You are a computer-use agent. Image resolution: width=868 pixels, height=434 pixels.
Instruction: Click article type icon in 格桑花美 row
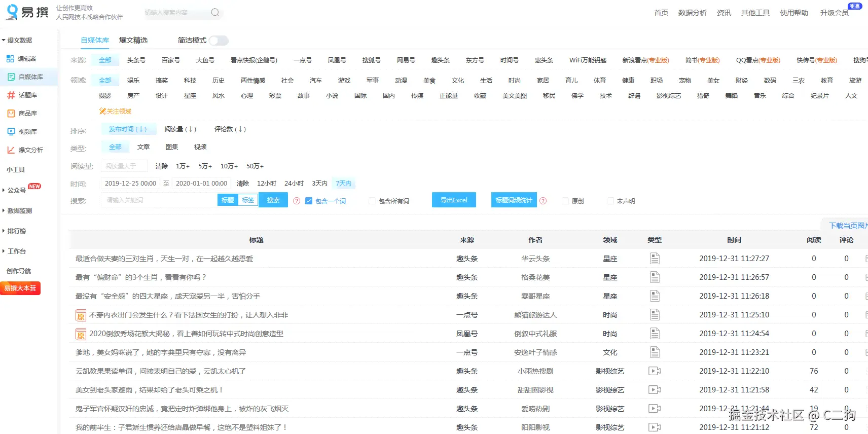pyautogui.click(x=655, y=277)
